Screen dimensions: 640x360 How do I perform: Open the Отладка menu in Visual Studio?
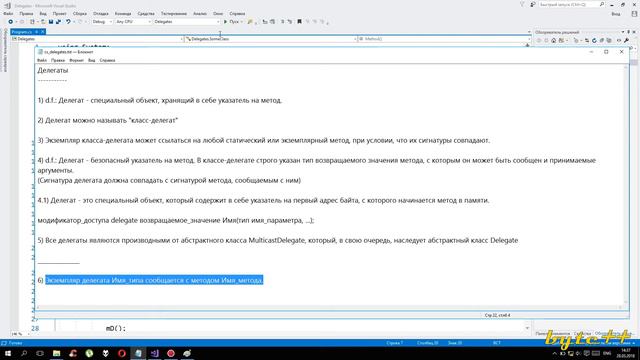tap(100, 13)
